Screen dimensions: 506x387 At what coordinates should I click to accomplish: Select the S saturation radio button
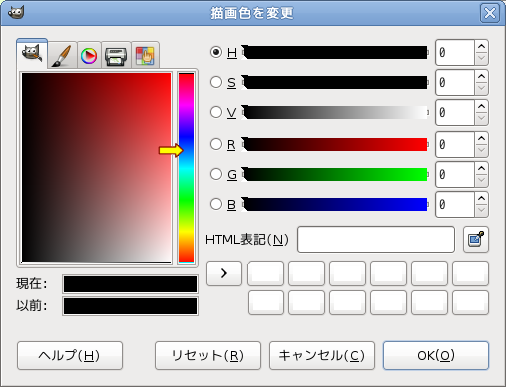point(216,82)
